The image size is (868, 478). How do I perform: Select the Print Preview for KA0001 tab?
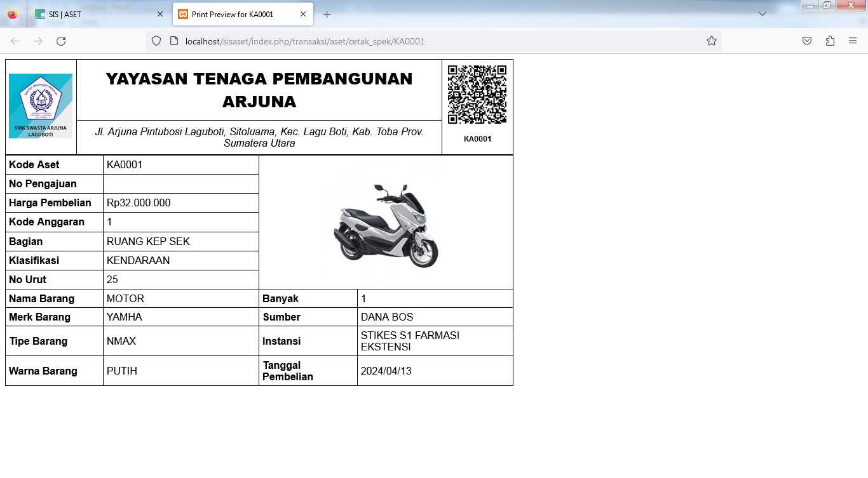click(x=243, y=14)
